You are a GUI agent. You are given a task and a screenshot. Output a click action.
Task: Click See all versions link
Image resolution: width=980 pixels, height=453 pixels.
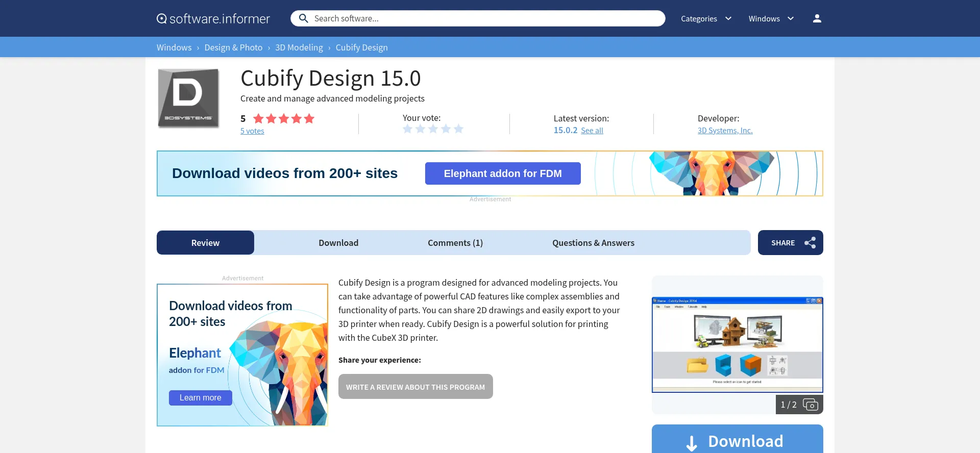pos(592,131)
